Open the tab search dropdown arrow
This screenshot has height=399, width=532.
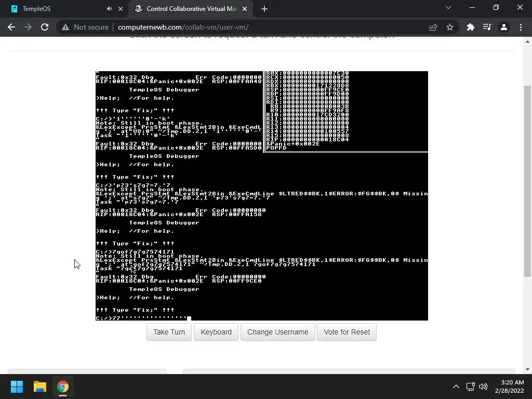(448, 7)
